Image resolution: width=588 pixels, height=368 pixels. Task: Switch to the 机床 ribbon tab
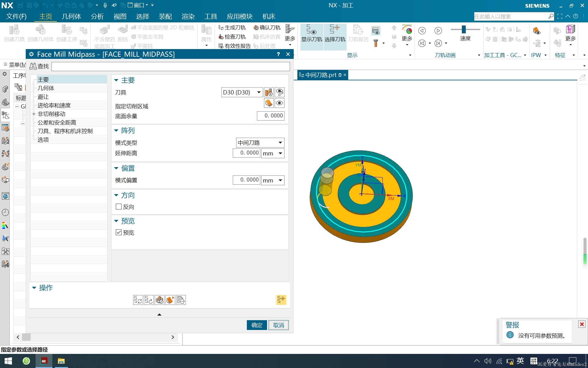click(269, 16)
